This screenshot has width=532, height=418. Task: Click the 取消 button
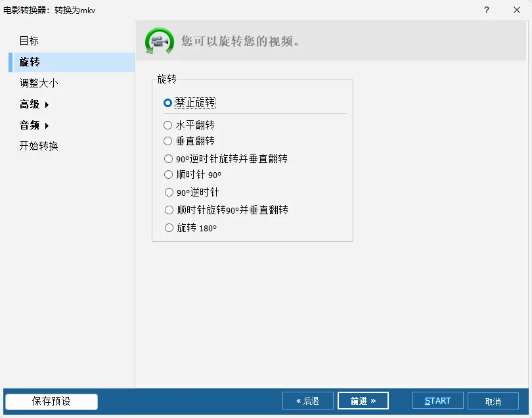(493, 402)
